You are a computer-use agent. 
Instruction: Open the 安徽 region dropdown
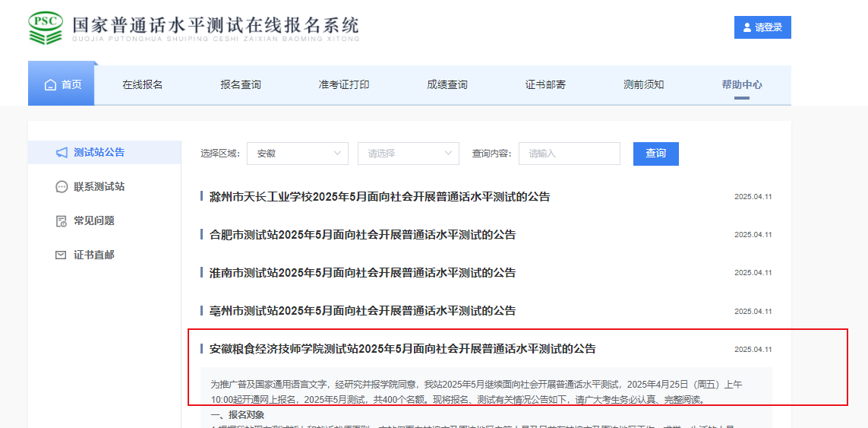tap(298, 154)
